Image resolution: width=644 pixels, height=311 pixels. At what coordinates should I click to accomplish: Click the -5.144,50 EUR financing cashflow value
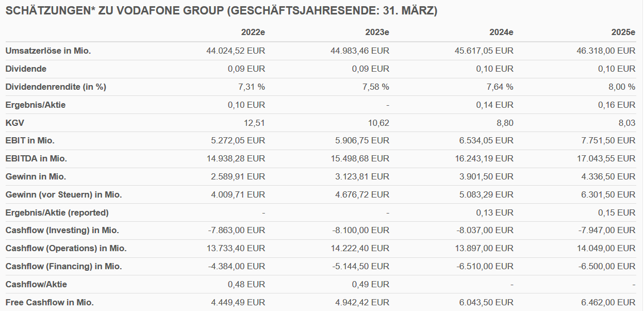(x=360, y=266)
